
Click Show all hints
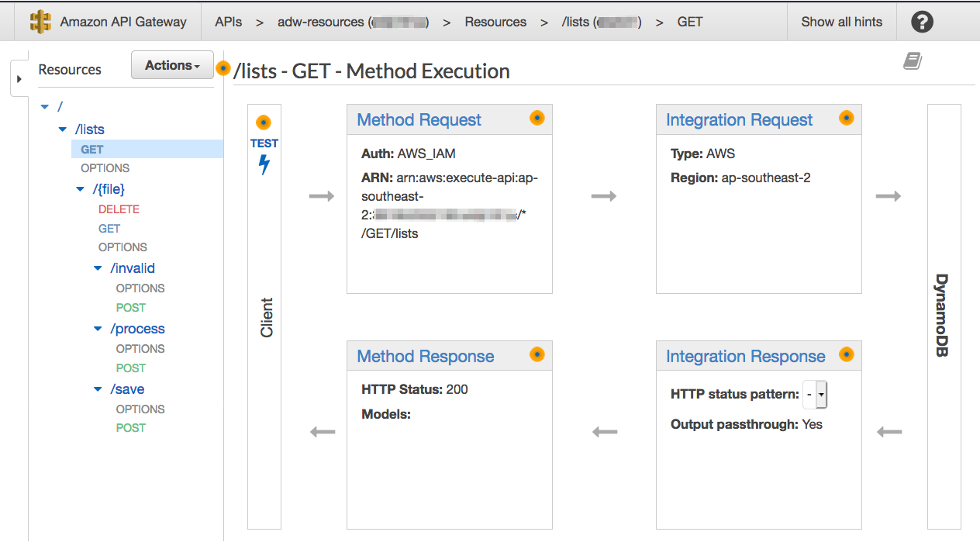tap(842, 22)
